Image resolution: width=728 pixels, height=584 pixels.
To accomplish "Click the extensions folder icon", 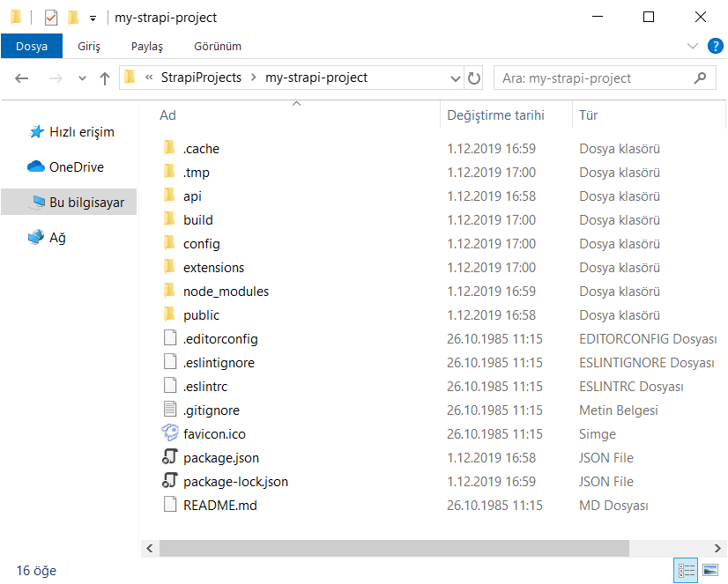I will pyautogui.click(x=169, y=267).
